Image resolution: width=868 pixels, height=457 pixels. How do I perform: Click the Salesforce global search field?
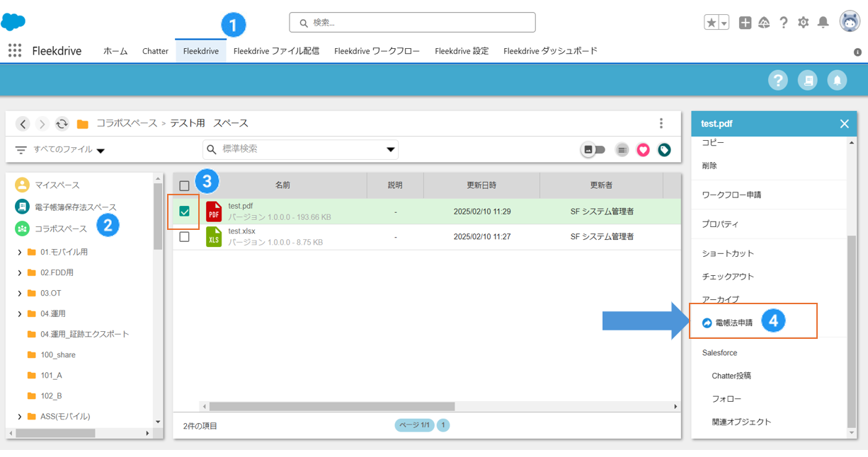point(412,23)
